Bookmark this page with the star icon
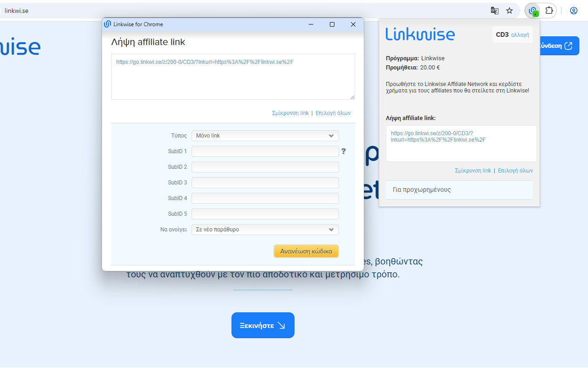 pyautogui.click(x=509, y=11)
